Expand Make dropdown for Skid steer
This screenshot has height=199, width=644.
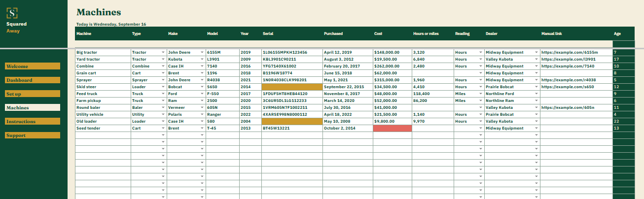click(202, 87)
